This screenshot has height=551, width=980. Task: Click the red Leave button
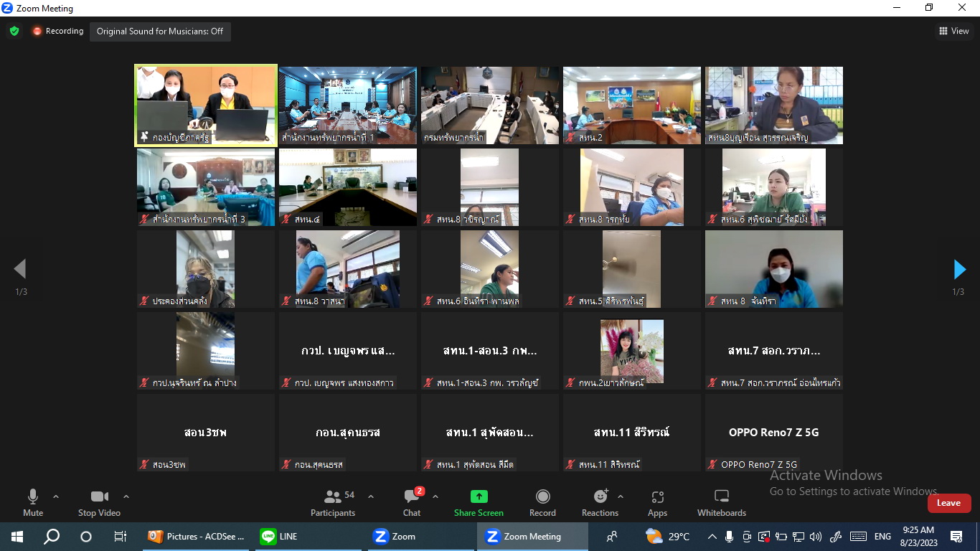point(948,503)
